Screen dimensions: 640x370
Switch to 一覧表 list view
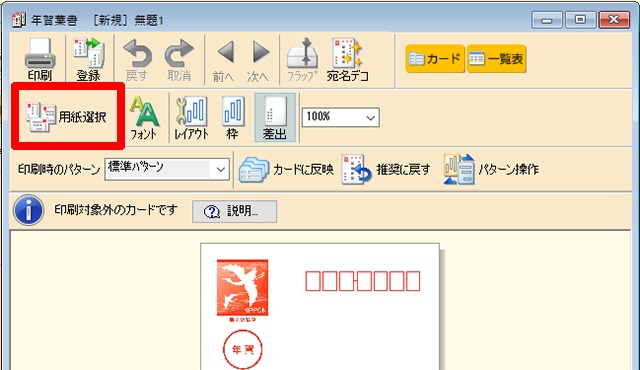(x=496, y=59)
